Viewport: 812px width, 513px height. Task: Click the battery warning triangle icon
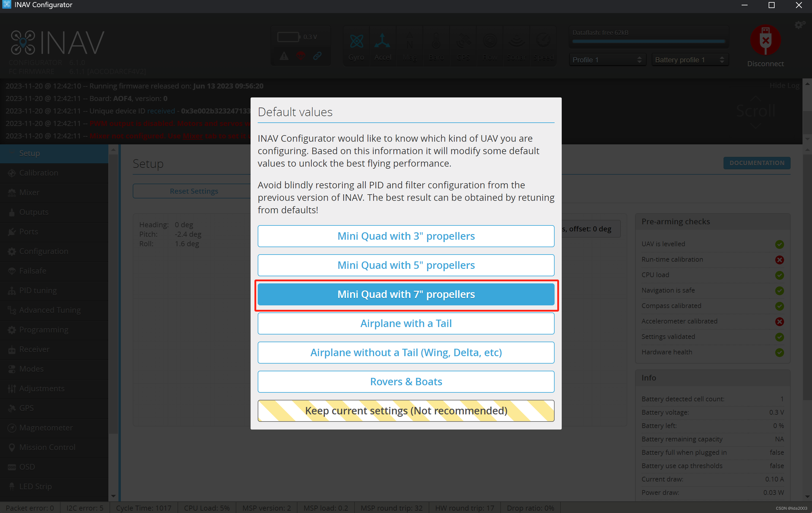tap(284, 56)
